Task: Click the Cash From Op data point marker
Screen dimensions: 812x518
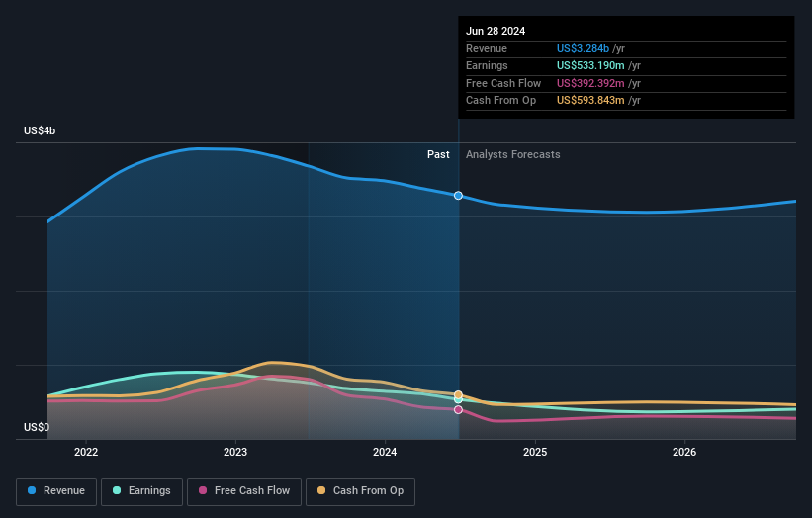Action: pos(458,394)
